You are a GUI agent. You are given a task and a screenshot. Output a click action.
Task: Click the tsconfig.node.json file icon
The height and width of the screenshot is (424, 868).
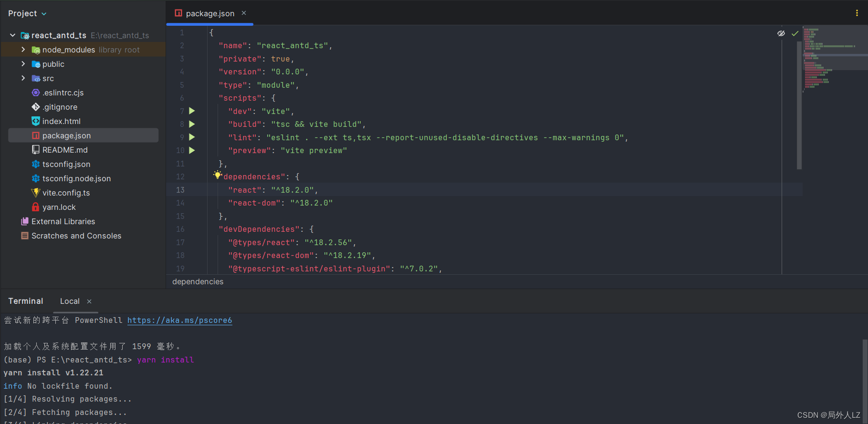pos(36,178)
